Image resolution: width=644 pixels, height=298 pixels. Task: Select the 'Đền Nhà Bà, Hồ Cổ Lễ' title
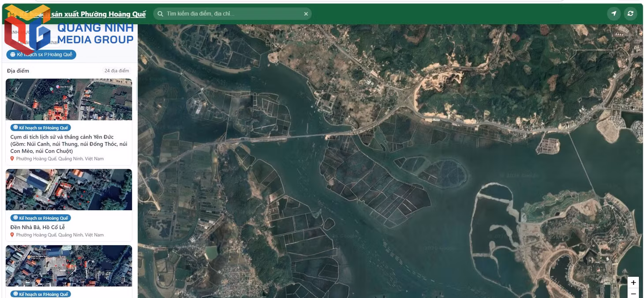click(x=37, y=227)
